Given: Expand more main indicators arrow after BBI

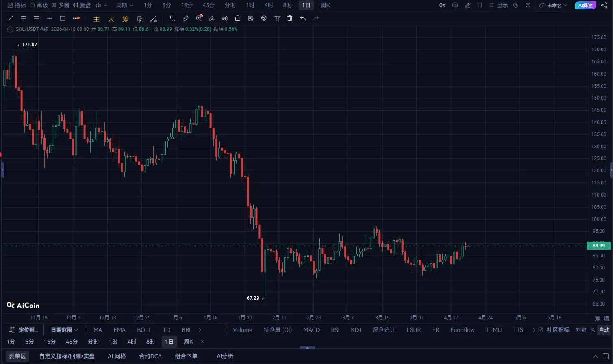Looking at the screenshot, I should (x=200, y=330).
